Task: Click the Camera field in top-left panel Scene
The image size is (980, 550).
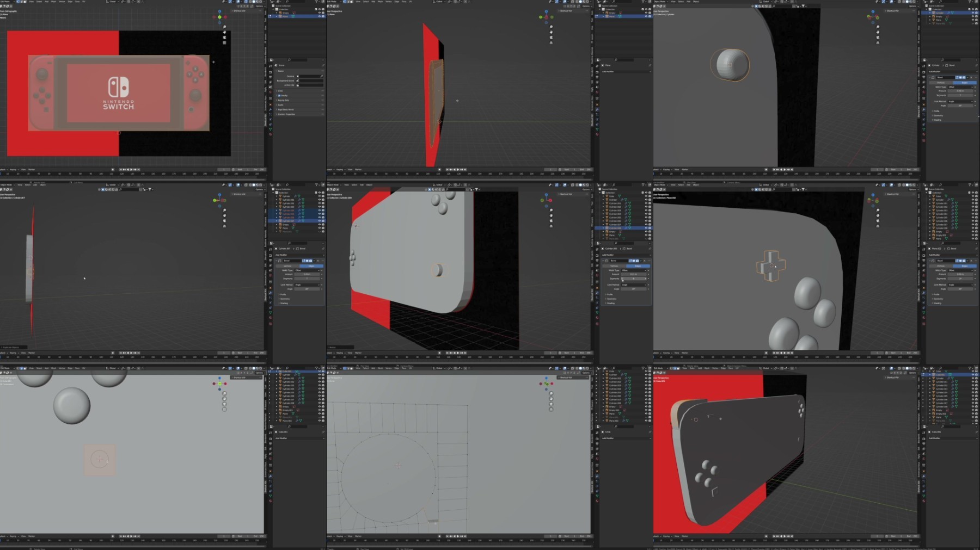Action: [x=310, y=76]
